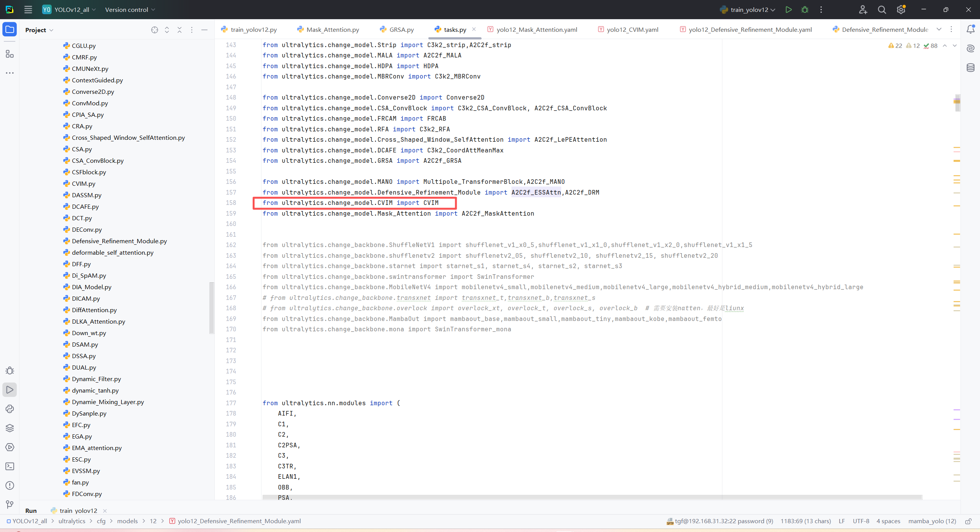Open the Database tool window

pyautogui.click(x=970, y=68)
